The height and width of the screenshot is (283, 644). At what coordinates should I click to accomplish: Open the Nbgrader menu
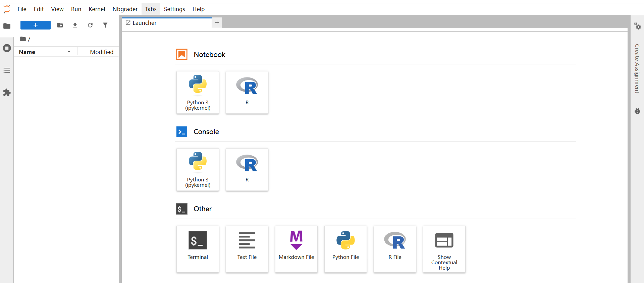125,9
